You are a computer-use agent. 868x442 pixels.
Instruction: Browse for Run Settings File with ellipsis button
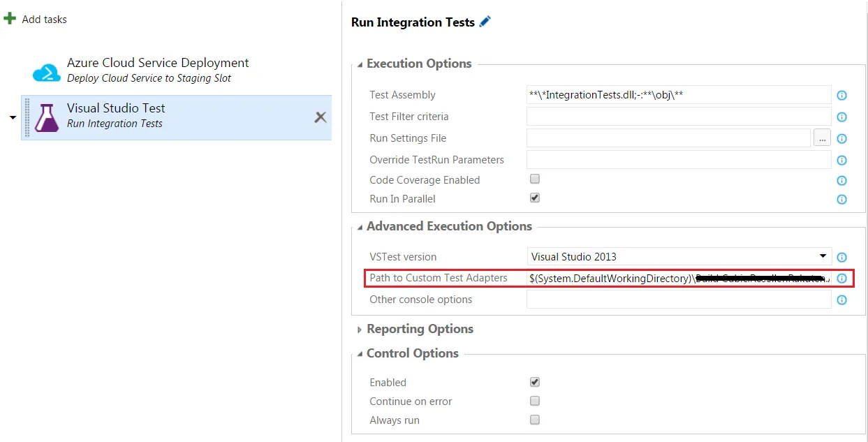point(822,138)
